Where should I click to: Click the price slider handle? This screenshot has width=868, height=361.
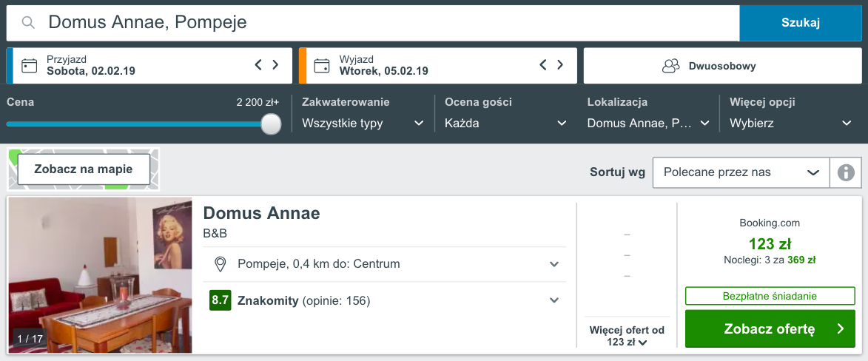272,124
